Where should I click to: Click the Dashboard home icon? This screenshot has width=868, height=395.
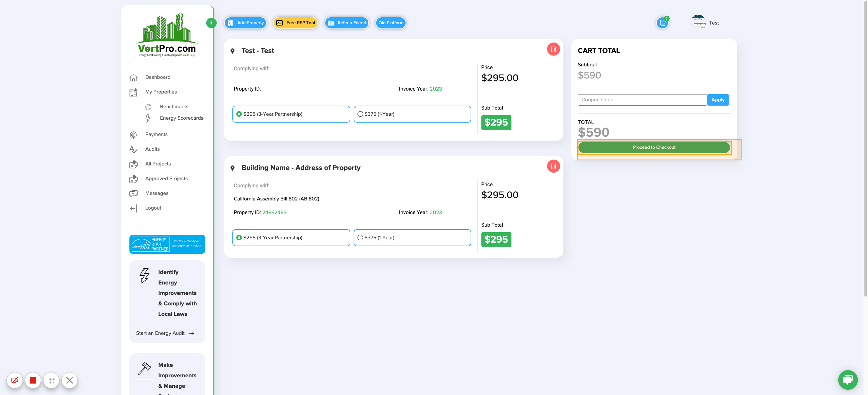click(133, 77)
